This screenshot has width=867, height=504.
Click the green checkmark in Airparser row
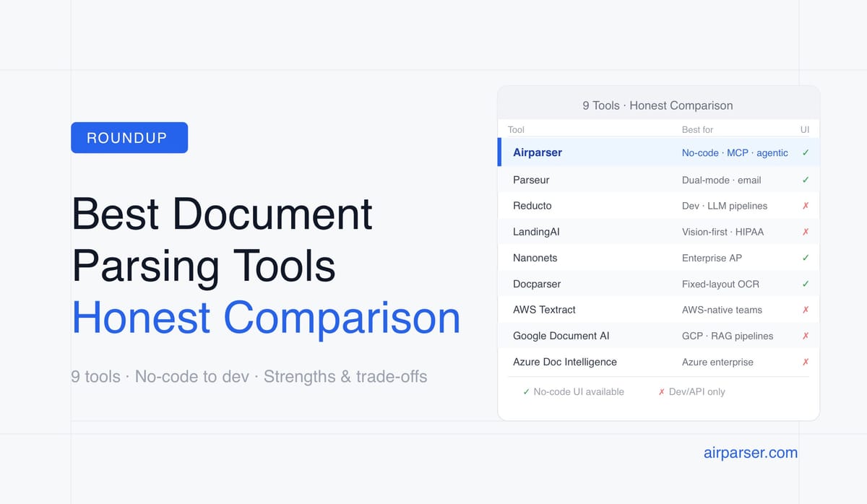click(x=806, y=153)
